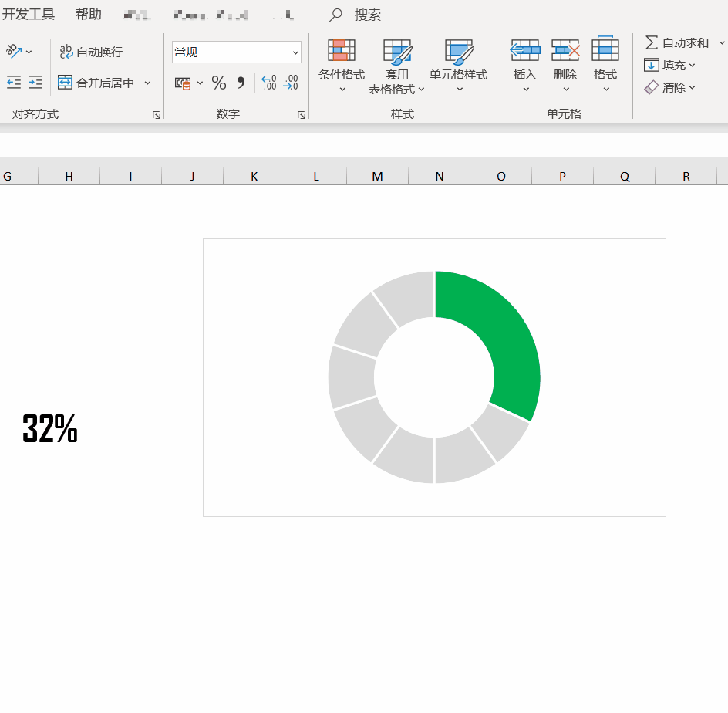Image resolution: width=728 pixels, height=713 pixels.
Task: Click the Increase Decimal icon
Action: coord(268,83)
